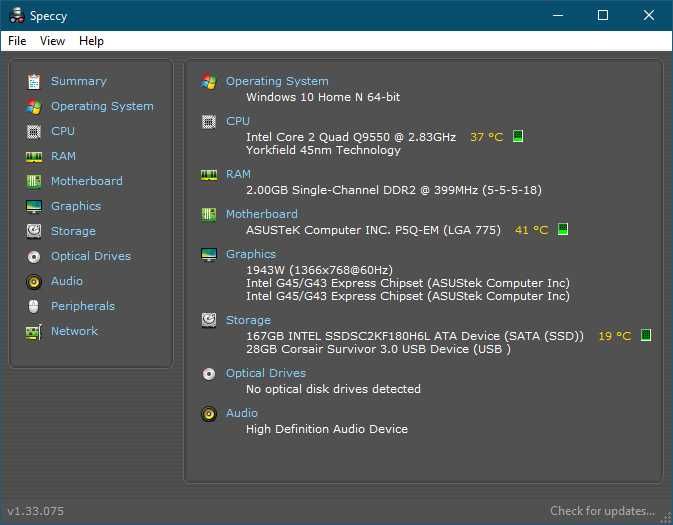Viewport: 673px width, 525px height.
Task: Click Optical Drives heading link in summary
Action: pyautogui.click(x=266, y=373)
